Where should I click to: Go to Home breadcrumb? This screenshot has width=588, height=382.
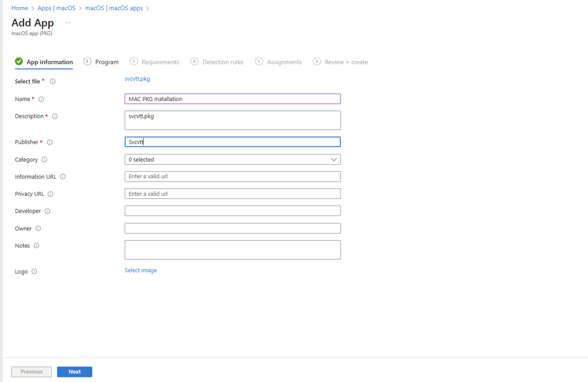point(20,8)
